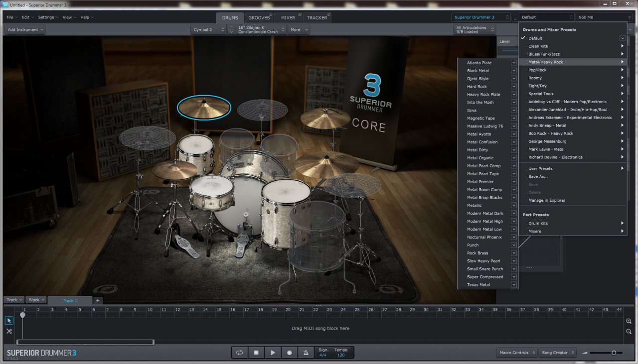Zoom in on the song track timeline

[x=629, y=321]
